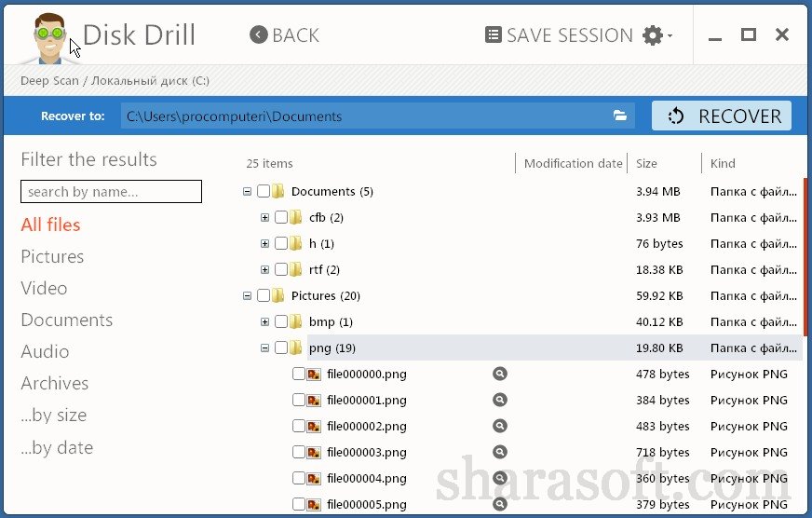Select checkbox for file000002.png
This screenshot has height=518, width=812.
click(x=299, y=426)
